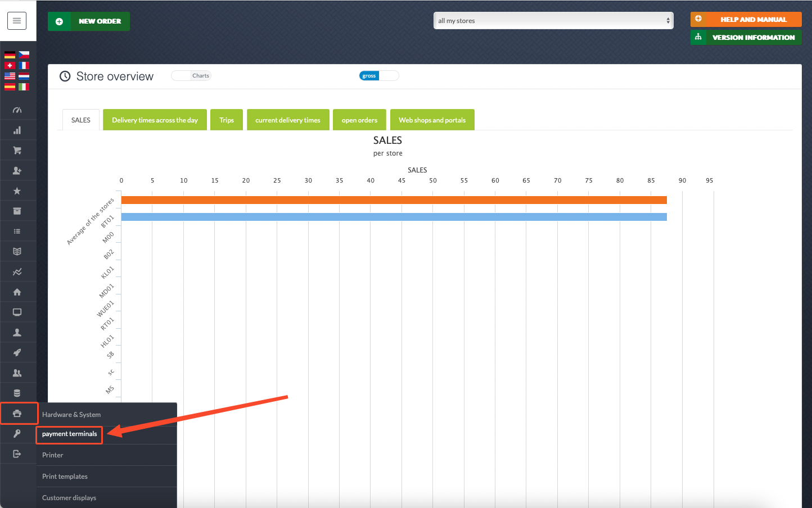Open the bulleted list sidebar icon
The width and height of the screenshot is (812, 508).
[17, 232]
